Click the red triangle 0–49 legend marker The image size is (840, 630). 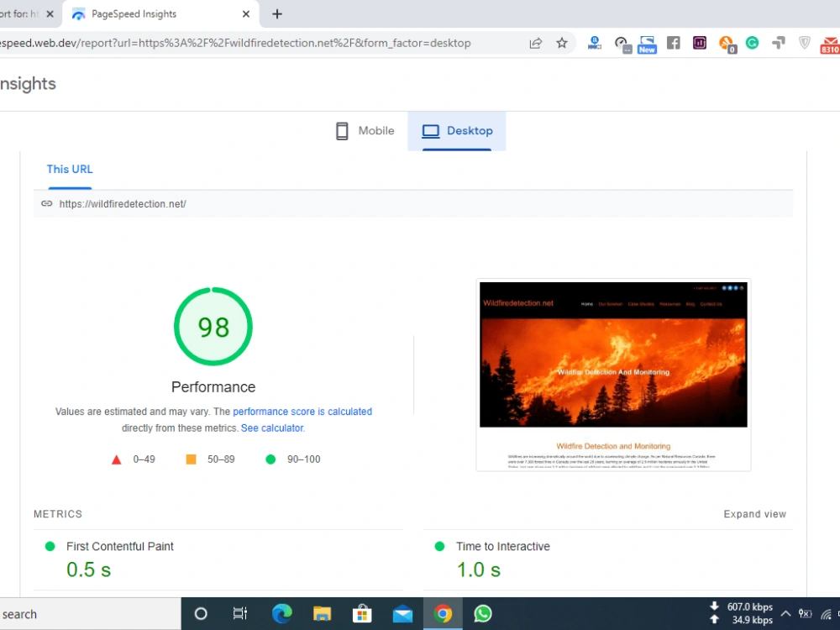point(116,459)
